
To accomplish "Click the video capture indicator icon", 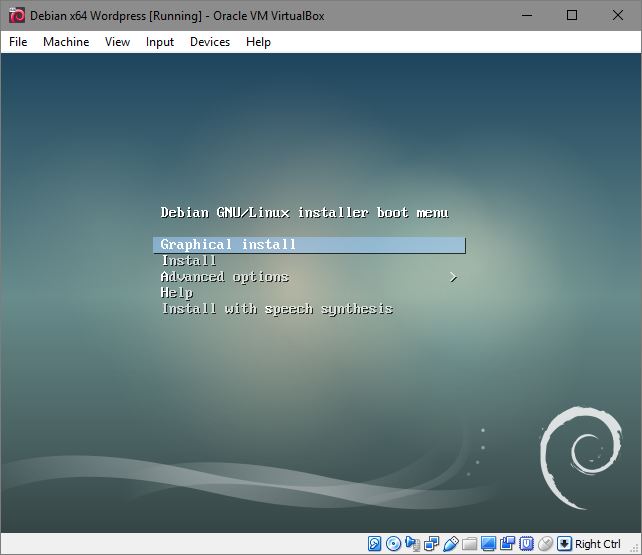I will (x=507, y=544).
